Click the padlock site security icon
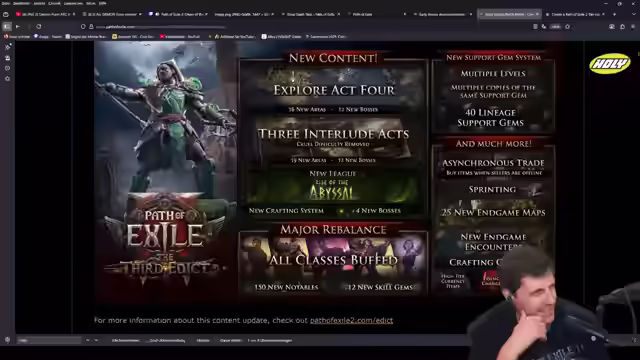640x360 pixels. (91, 27)
